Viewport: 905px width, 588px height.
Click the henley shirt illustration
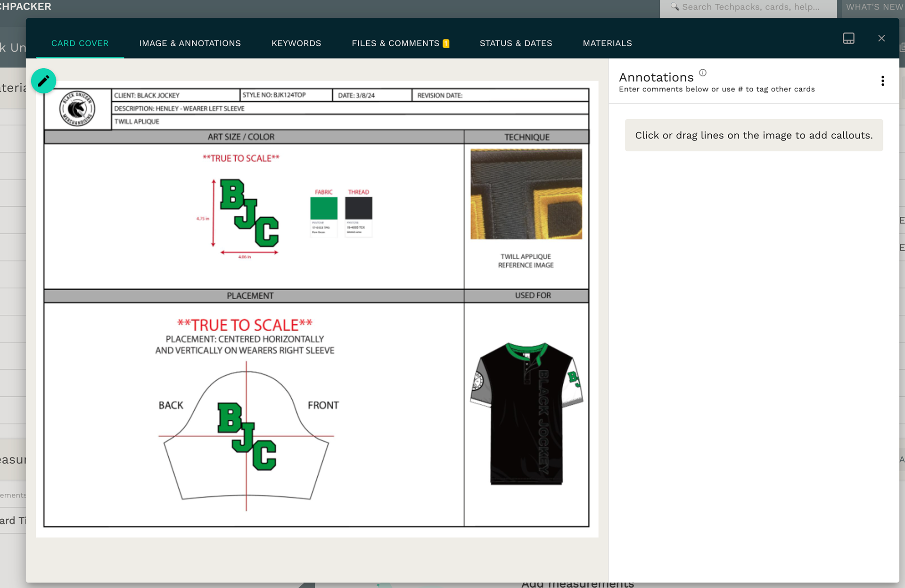[527, 414]
